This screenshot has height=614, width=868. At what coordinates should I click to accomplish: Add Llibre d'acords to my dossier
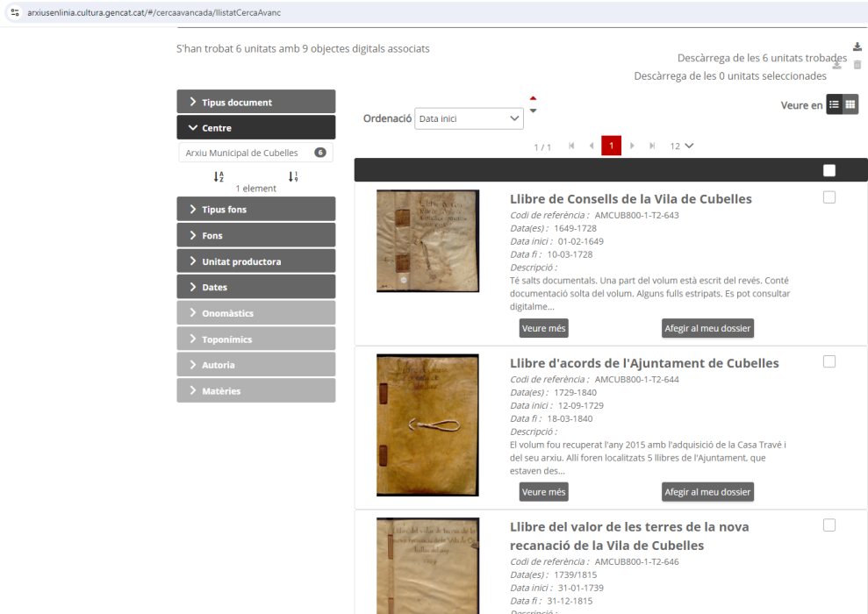coord(707,492)
